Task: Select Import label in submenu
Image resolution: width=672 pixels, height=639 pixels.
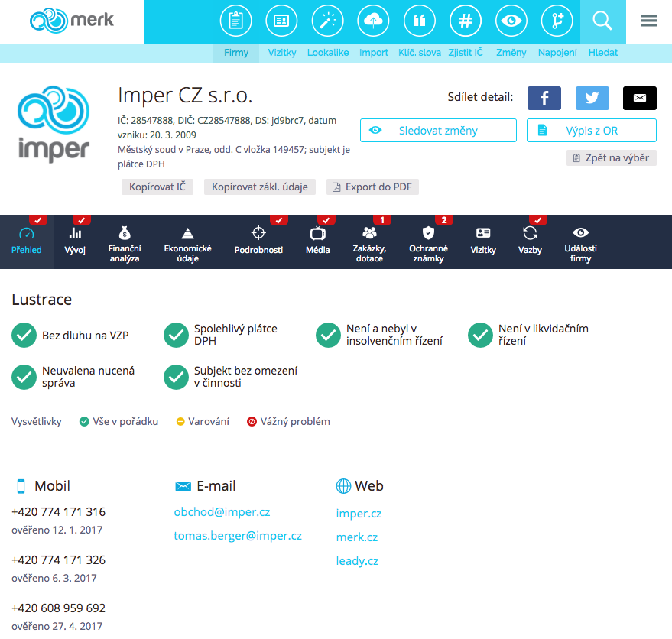Action: pos(374,53)
